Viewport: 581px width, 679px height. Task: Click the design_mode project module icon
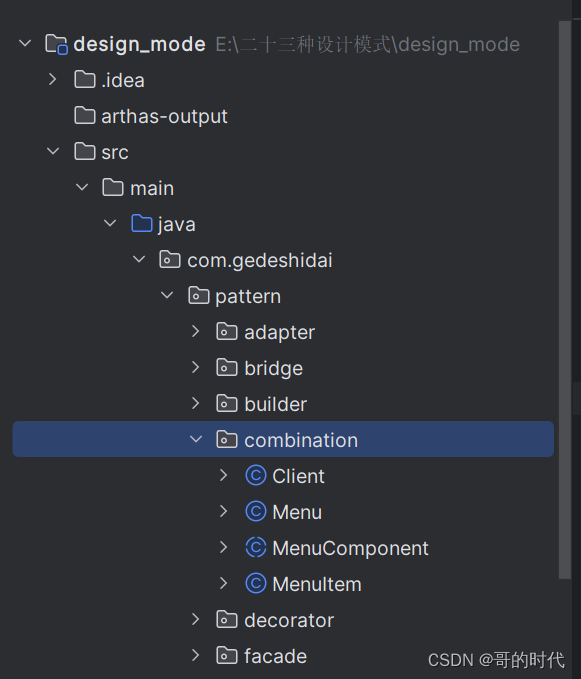56,44
